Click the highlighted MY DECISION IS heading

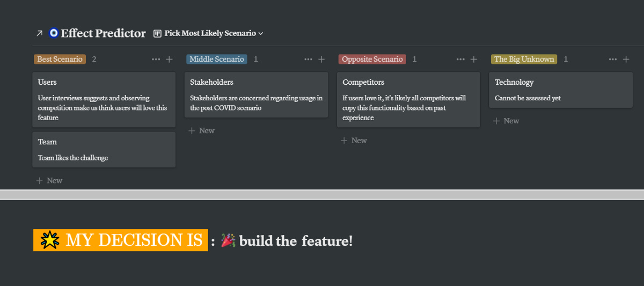121,240
